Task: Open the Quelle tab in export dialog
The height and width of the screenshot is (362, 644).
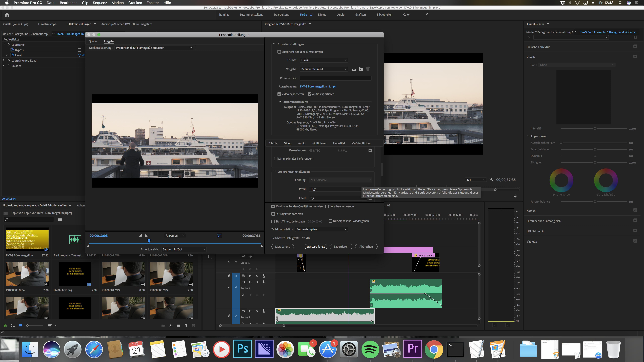Action: [x=93, y=41]
